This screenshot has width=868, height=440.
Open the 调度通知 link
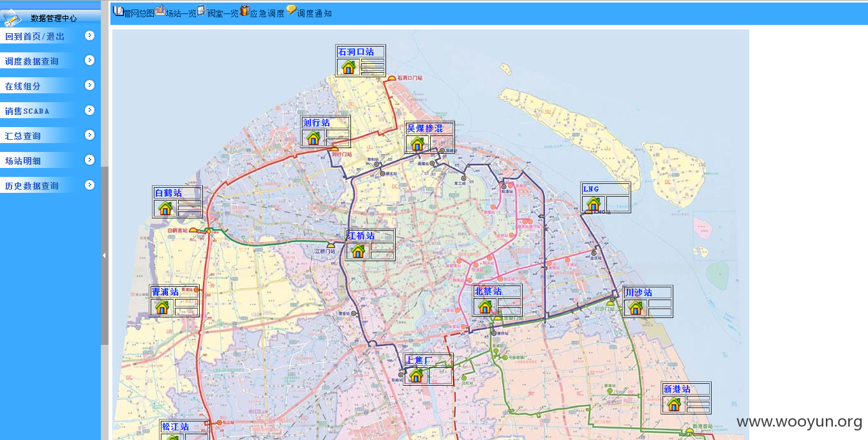pyautogui.click(x=315, y=13)
